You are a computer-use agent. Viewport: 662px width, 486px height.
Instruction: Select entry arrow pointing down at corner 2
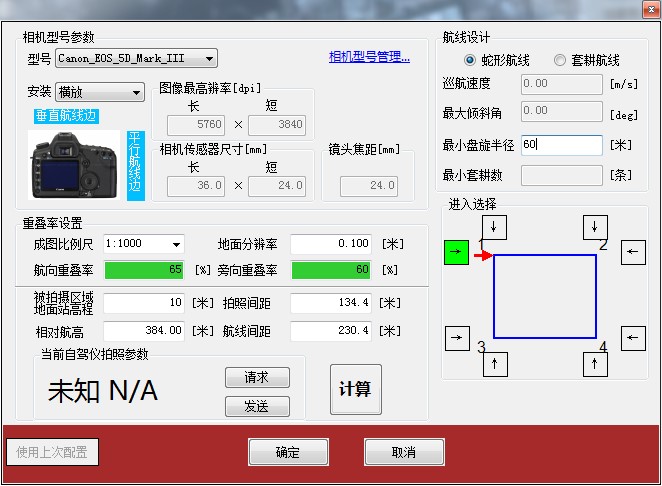click(x=595, y=227)
